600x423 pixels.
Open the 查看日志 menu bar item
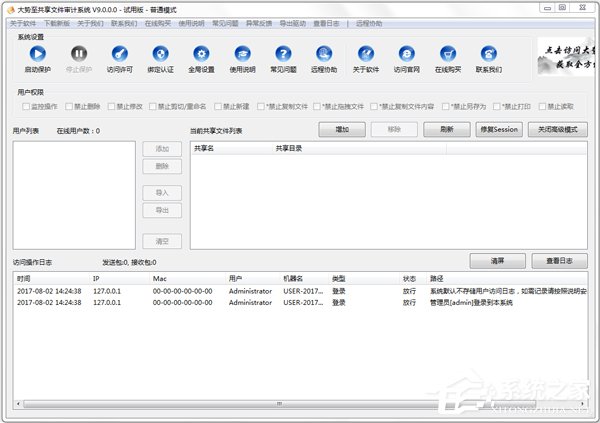326,24
